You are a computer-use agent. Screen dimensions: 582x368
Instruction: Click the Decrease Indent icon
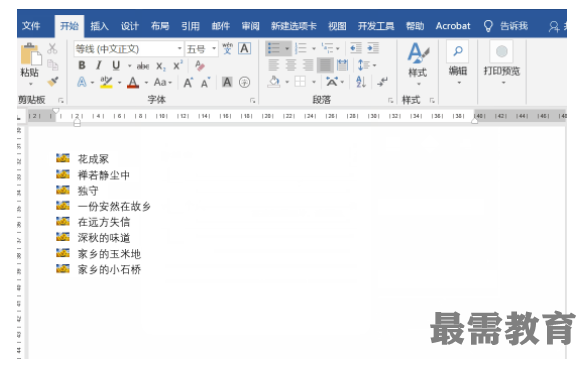point(356,48)
